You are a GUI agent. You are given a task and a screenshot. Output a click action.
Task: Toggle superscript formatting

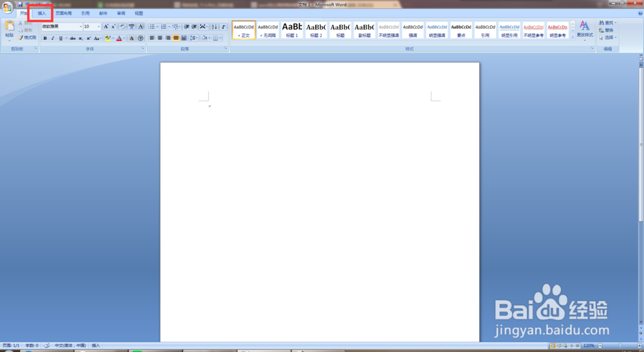(x=88, y=38)
